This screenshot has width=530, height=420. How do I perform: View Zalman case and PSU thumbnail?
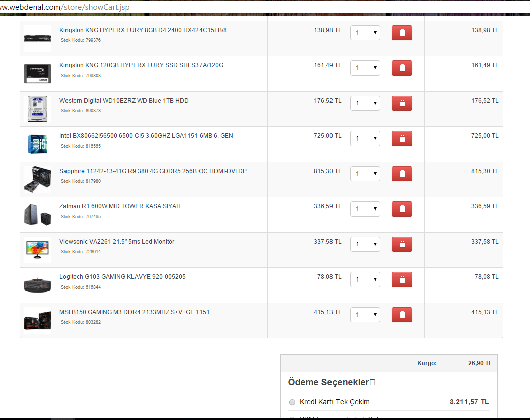pyautogui.click(x=37, y=215)
